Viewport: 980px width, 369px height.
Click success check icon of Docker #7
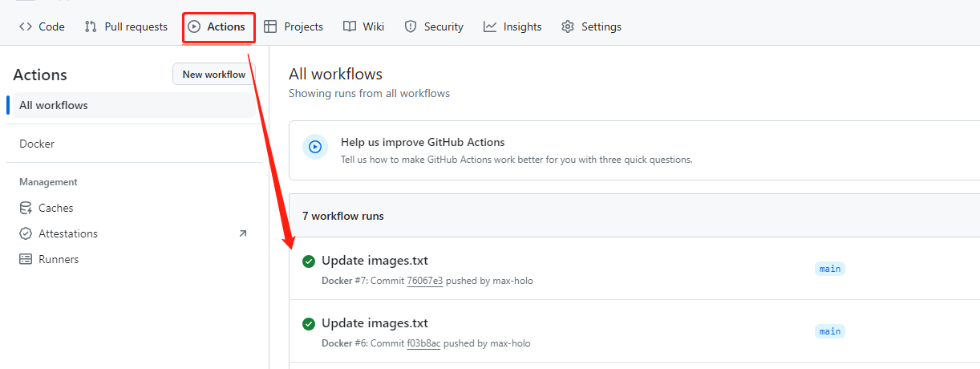tap(309, 261)
